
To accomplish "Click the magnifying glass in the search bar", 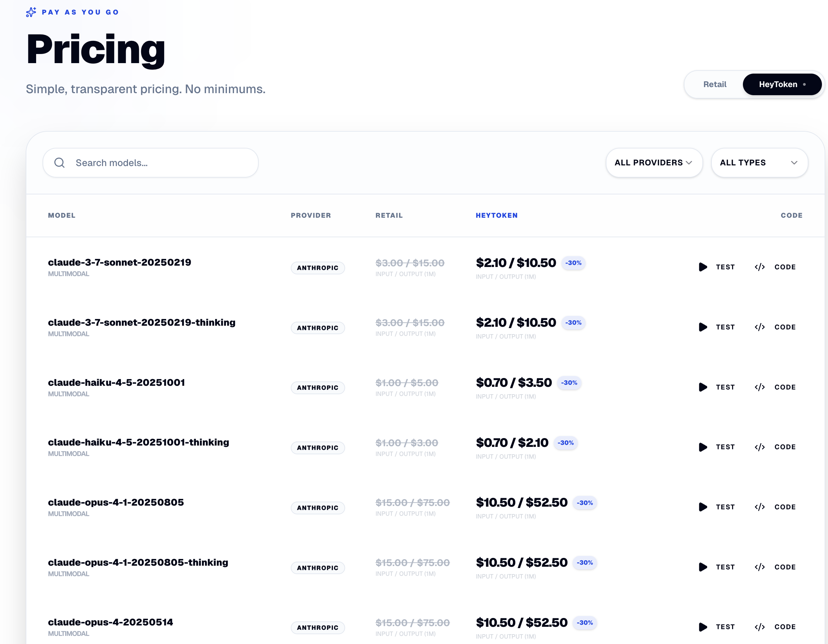I will click(59, 162).
